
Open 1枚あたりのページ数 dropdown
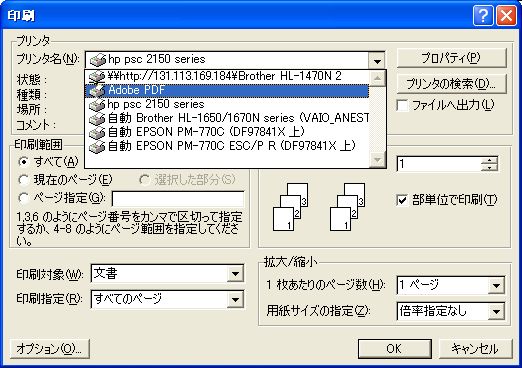tap(496, 285)
